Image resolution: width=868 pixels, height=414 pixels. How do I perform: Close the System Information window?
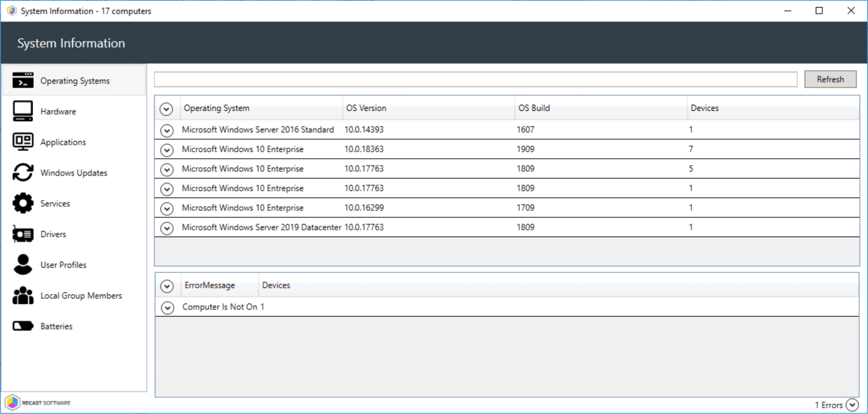point(851,11)
